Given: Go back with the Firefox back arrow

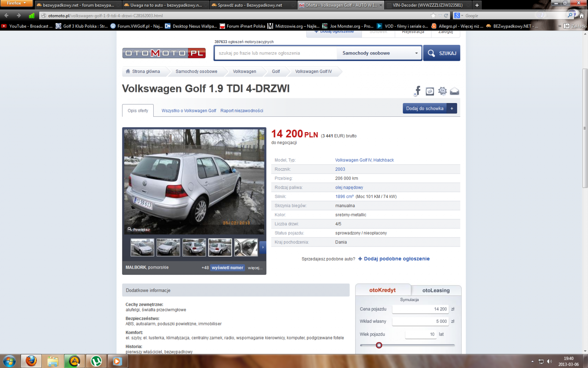Looking at the screenshot, I should click(x=6, y=15).
